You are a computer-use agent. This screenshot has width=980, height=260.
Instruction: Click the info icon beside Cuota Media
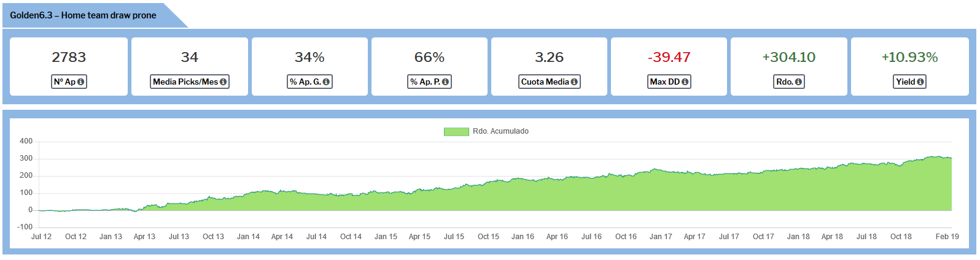point(574,82)
